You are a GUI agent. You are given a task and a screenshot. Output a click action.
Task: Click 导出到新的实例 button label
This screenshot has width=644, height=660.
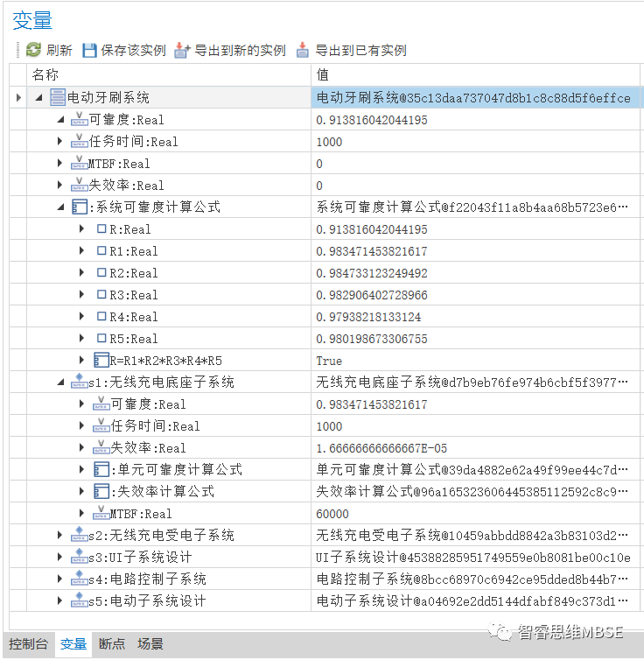pos(240,50)
